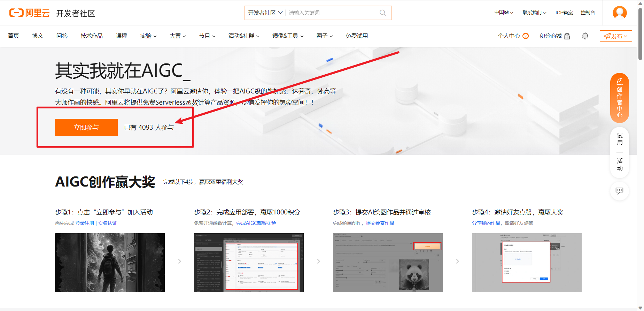Open the step 4 share dialog thumbnail
The width and height of the screenshot is (644, 311).
527,263
